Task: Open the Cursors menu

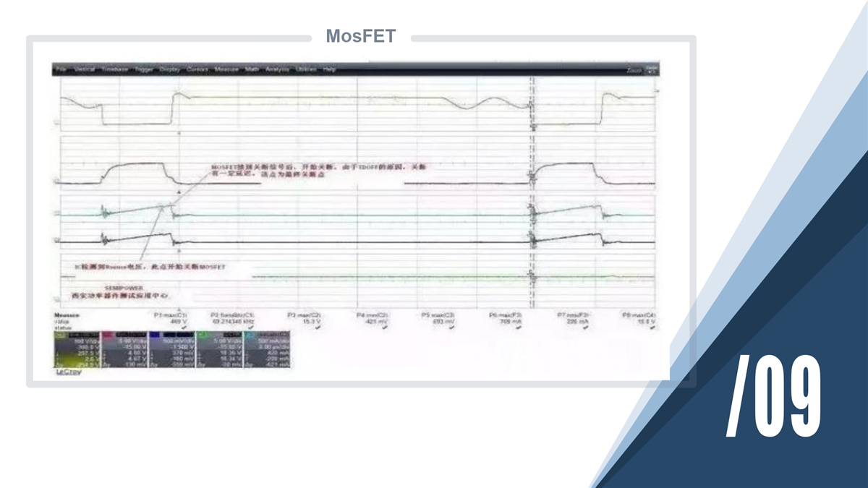Action: 197,69
